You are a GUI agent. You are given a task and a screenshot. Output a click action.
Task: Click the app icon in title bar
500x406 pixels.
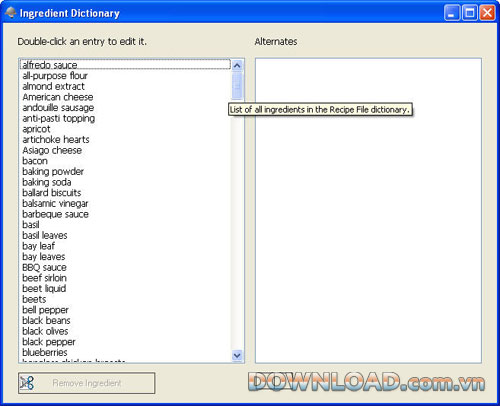click(10, 13)
